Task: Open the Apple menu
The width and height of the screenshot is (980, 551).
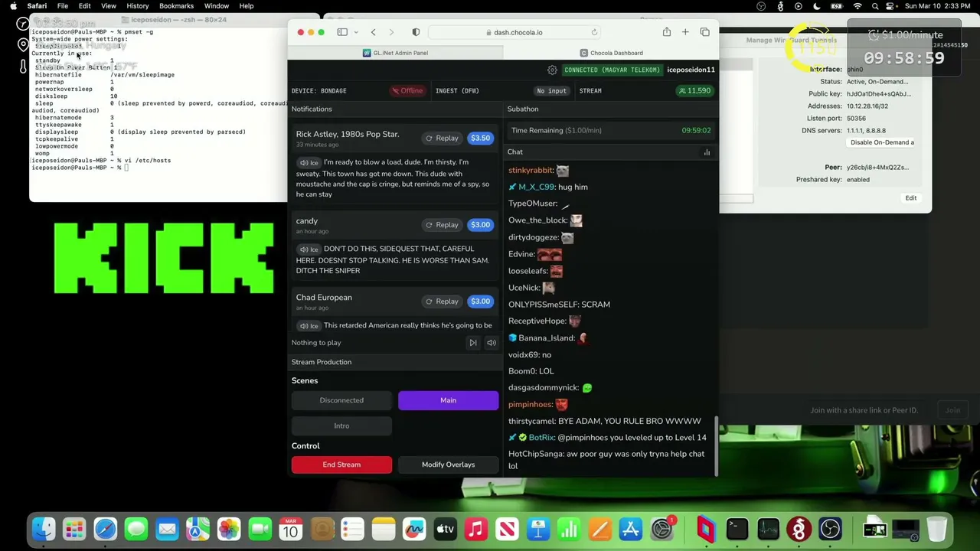Action: [13, 6]
